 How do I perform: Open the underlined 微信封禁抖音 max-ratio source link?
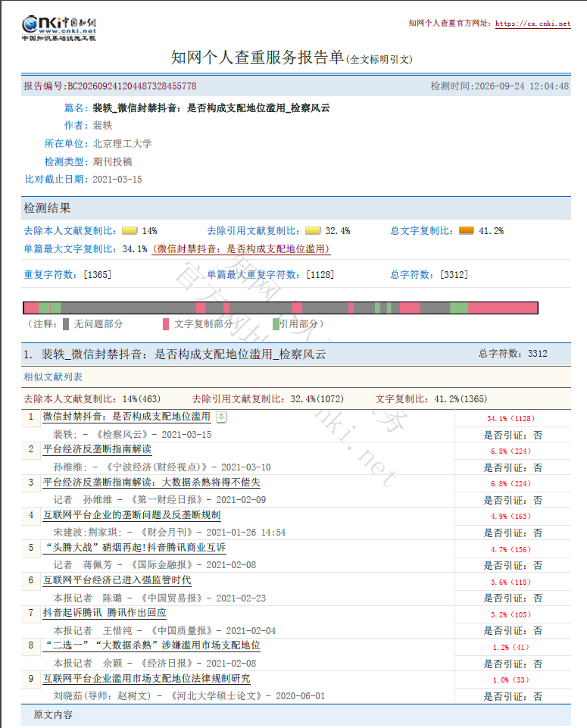tap(241, 249)
